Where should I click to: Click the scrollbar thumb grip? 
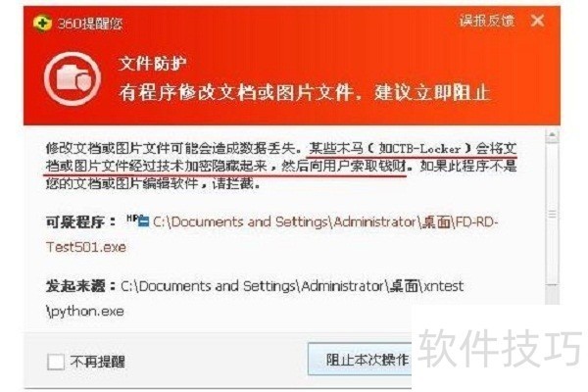[x=552, y=214]
